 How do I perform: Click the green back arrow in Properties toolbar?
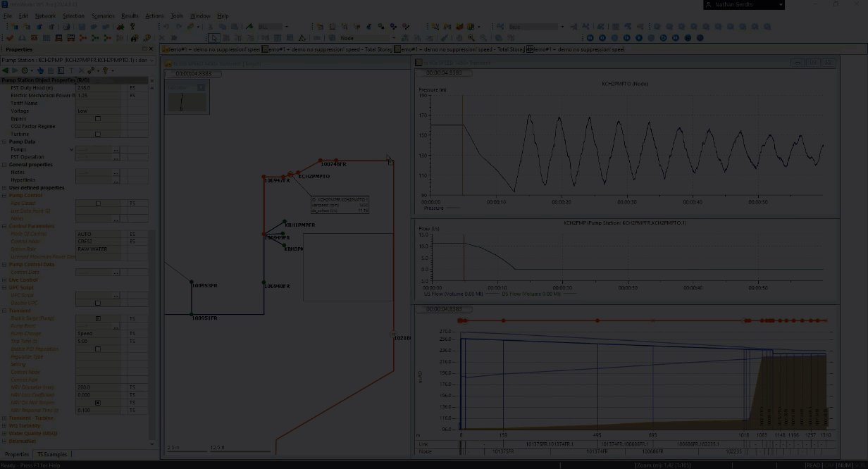pyautogui.click(x=5, y=70)
